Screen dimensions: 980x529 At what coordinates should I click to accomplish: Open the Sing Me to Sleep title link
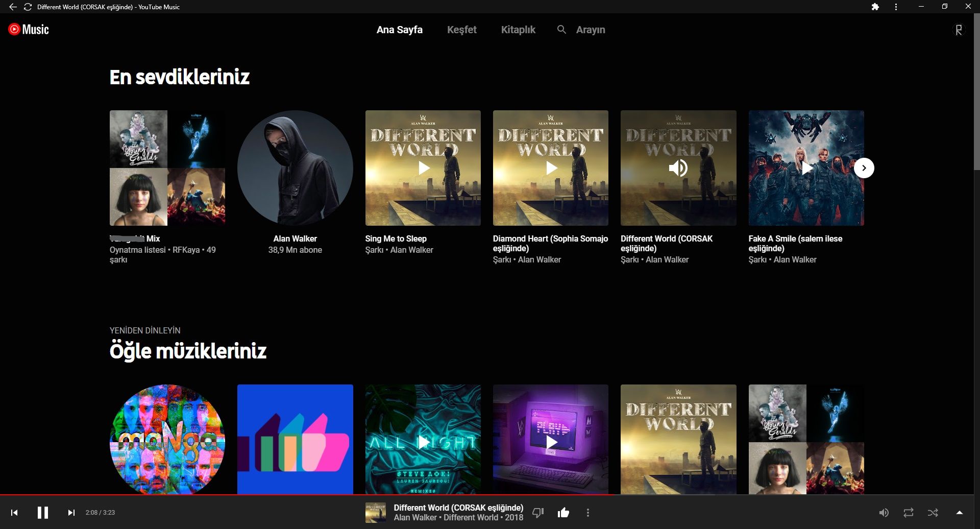(396, 238)
